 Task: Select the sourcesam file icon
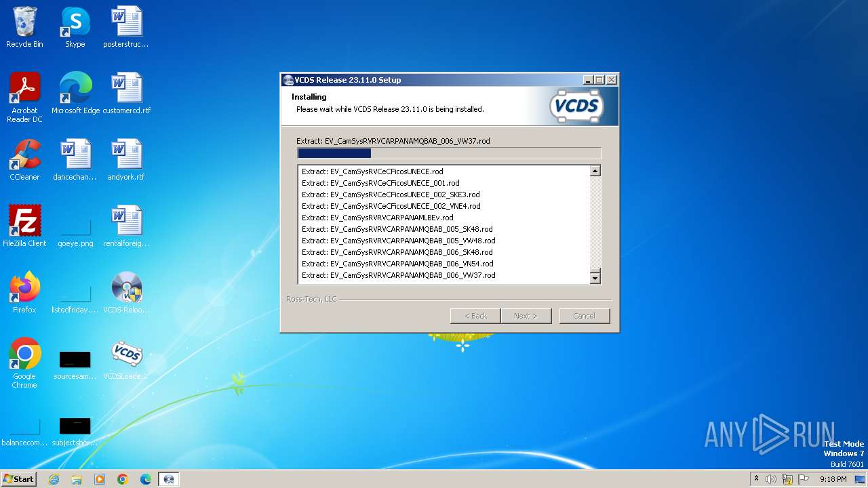coord(75,365)
